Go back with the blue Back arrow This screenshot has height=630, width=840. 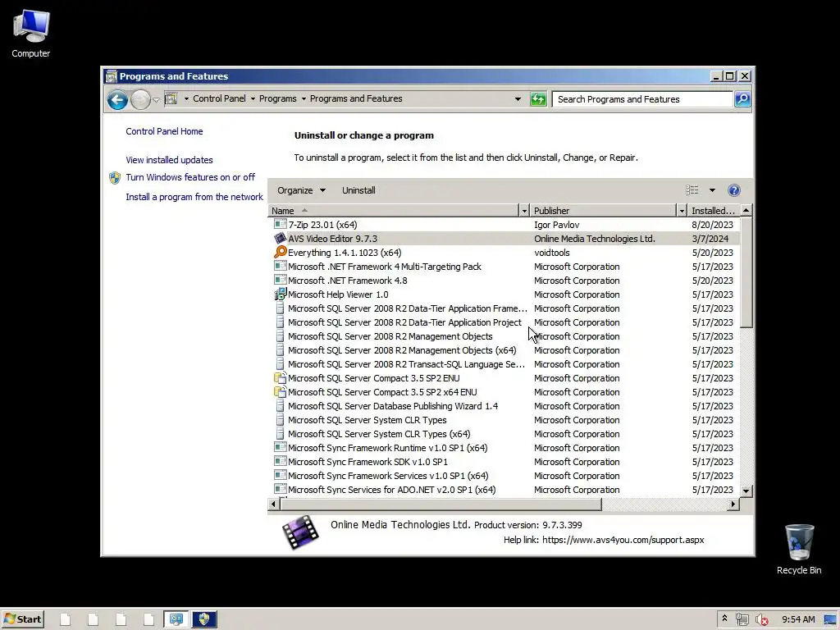click(x=117, y=99)
